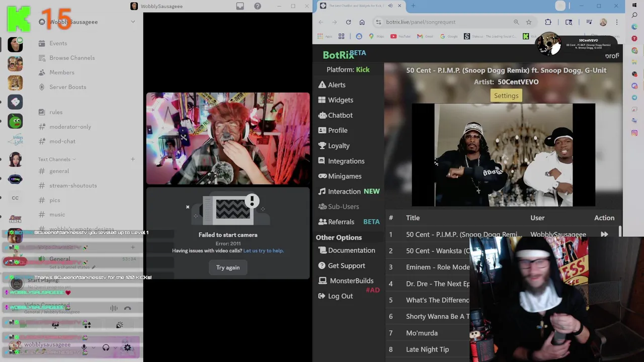Viewport: 644px width, 362px height.
Task: Open the Maps bookmark
Action: (376, 36)
